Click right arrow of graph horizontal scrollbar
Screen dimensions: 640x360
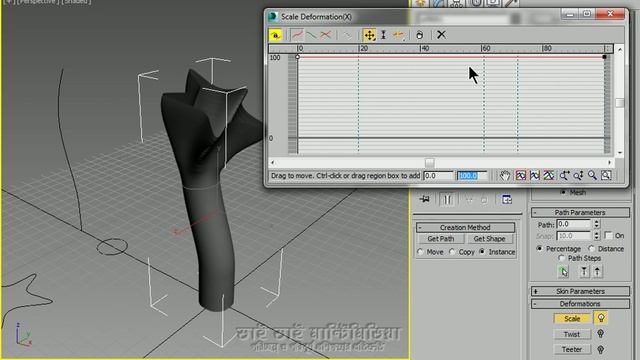tap(610, 162)
